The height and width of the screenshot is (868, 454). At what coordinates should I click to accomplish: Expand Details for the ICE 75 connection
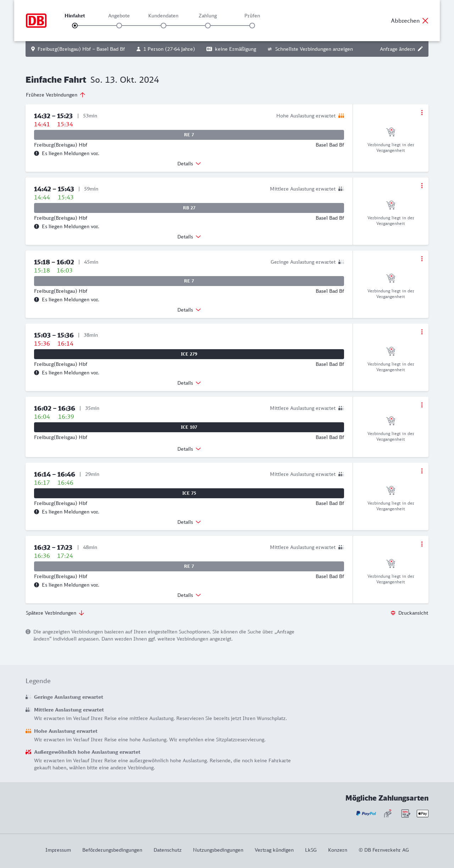pos(189,522)
